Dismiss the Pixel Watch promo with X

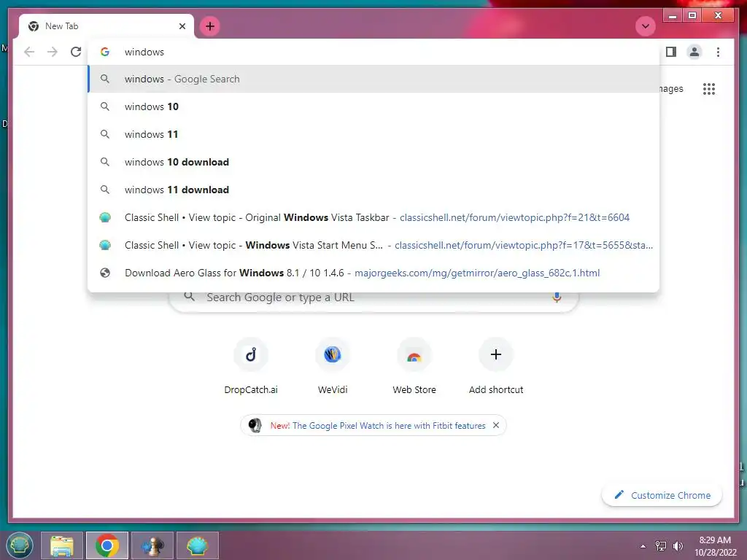(x=496, y=425)
